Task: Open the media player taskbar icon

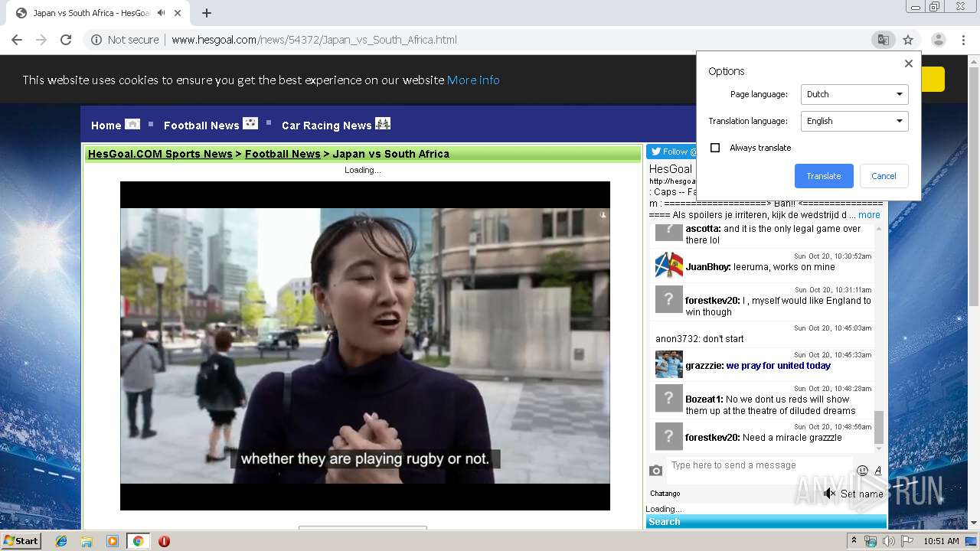Action: point(113,541)
